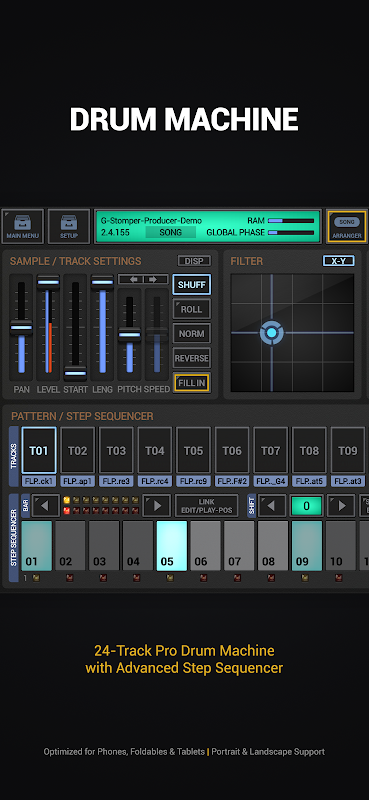Viewport: 369px width, 800px height.
Task: Click the START slider handle
Action: click(x=75, y=373)
